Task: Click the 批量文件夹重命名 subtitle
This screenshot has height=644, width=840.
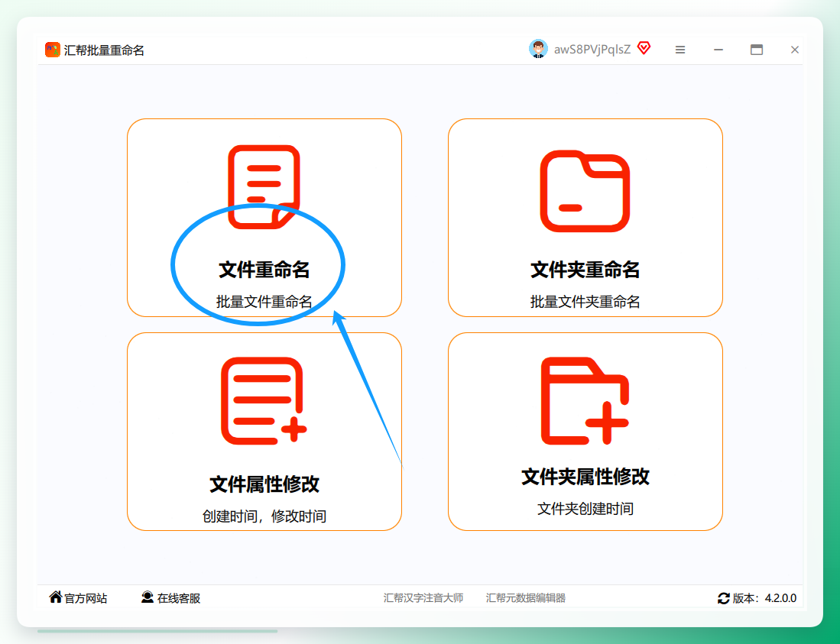Action: (585, 302)
